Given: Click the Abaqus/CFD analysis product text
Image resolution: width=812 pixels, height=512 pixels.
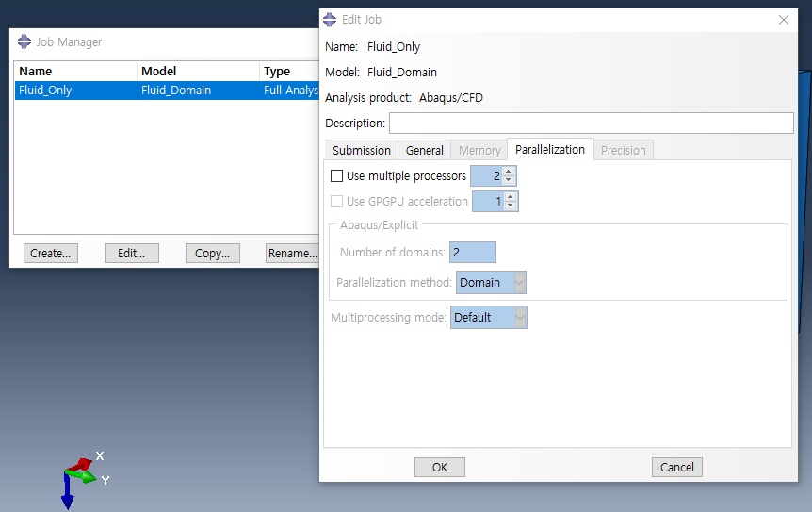Looking at the screenshot, I should pyautogui.click(x=451, y=97).
